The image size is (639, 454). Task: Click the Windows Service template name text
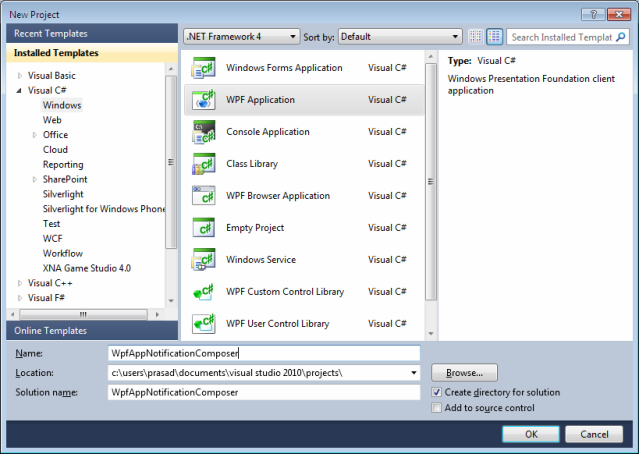pyautogui.click(x=261, y=260)
